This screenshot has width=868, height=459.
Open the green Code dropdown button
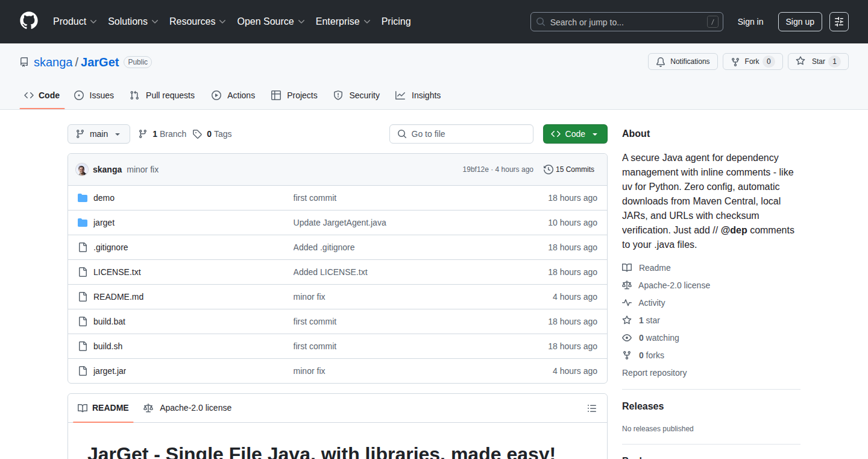point(575,134)
